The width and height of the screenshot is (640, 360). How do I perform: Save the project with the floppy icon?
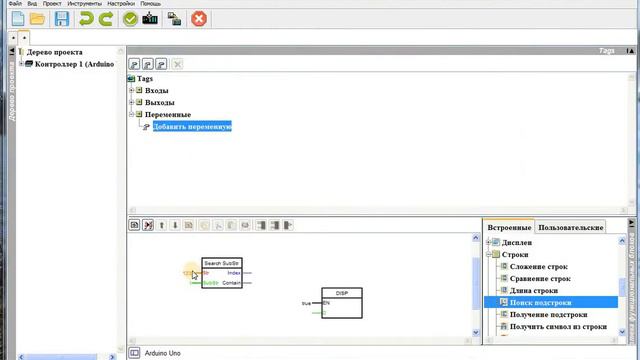coord(62,19)
